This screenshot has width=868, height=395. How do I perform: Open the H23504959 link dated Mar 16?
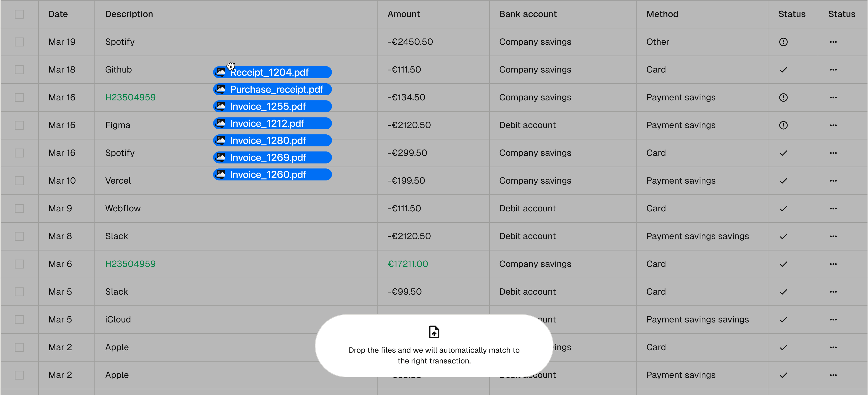tap(130, 98)
